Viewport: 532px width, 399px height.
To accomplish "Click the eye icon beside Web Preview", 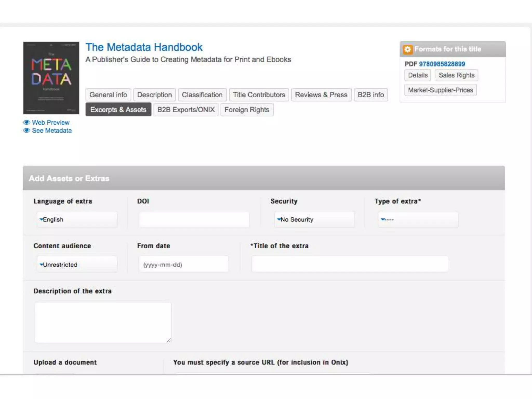I will tap(26, 122).
